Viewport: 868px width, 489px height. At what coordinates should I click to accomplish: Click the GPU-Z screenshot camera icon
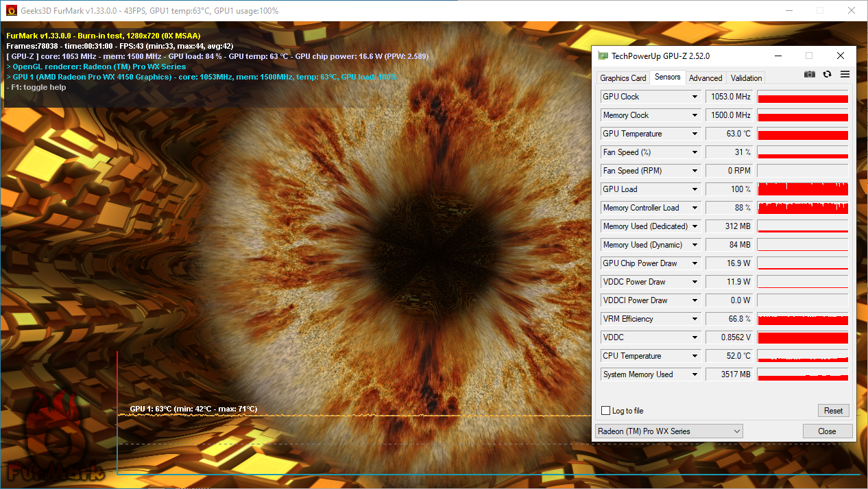click(x=810, y=74)
